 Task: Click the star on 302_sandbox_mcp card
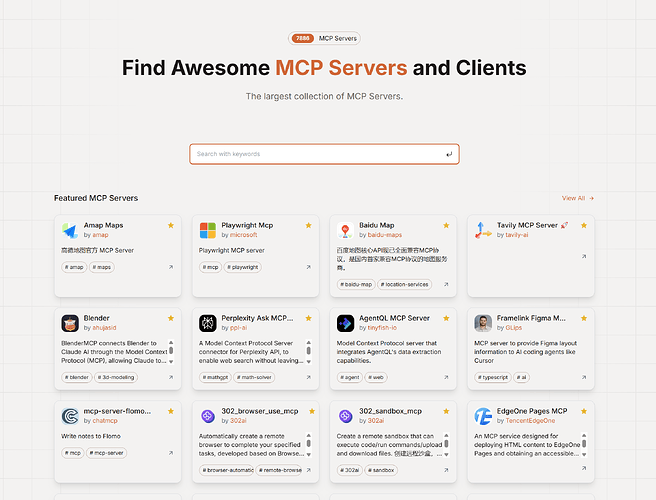(446, 411)
